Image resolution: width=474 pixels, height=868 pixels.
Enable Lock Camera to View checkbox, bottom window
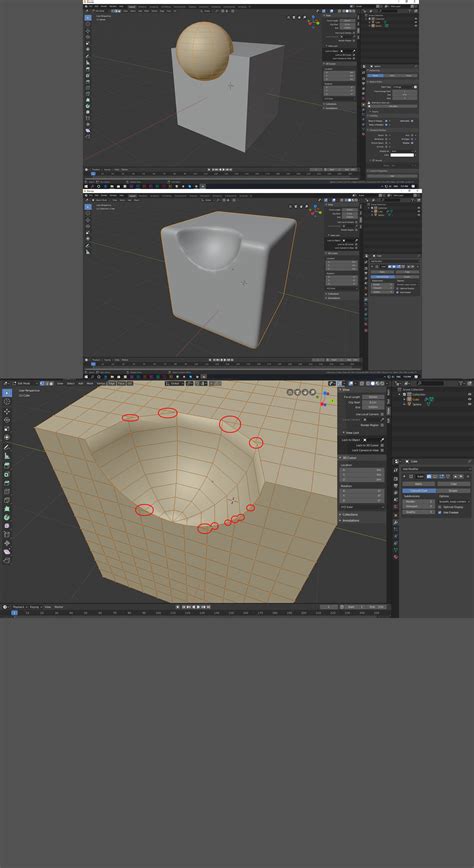click(382, 450)
